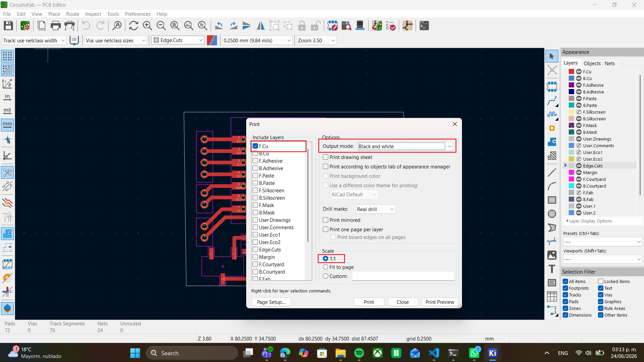Switch to the Objects tab
The width and height of the screenshot is (644, 362).
click(592, 63)
